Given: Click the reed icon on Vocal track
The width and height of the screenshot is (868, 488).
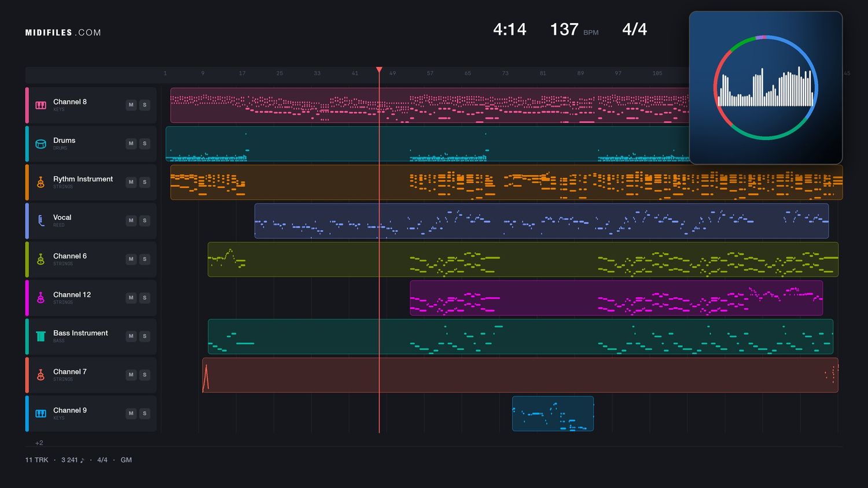Looking at the screenshot, I should tap(41, 221).
